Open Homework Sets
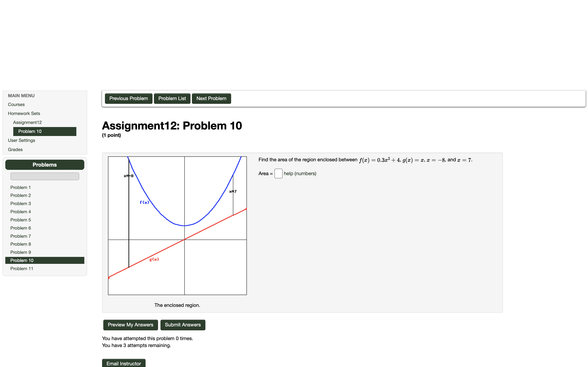588x367 pixels. [x=24, y=113]
